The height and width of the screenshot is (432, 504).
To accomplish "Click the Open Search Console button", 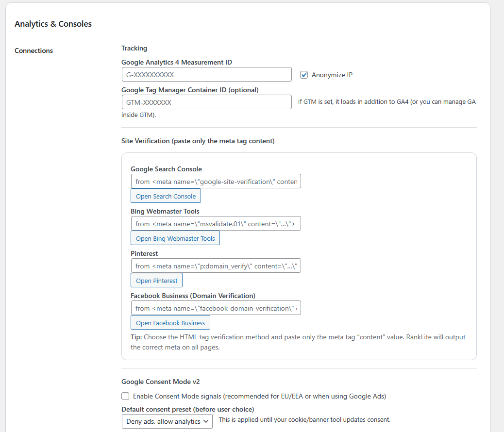I will pos(166,196).
